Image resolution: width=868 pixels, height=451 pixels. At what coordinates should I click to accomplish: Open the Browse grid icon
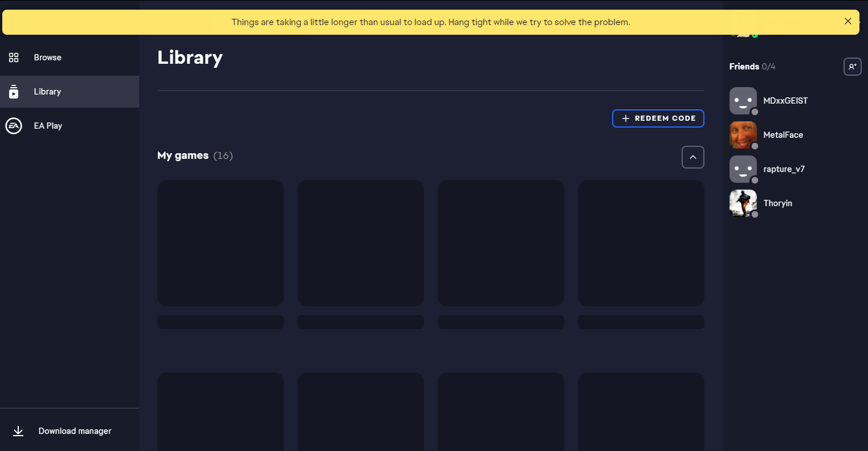(x=14, y=58)
